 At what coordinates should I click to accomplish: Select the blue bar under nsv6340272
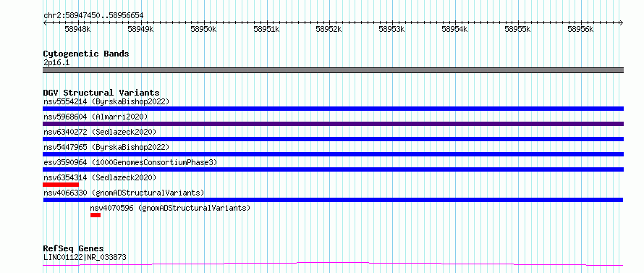pyautogui.click(x=333, y=139)
